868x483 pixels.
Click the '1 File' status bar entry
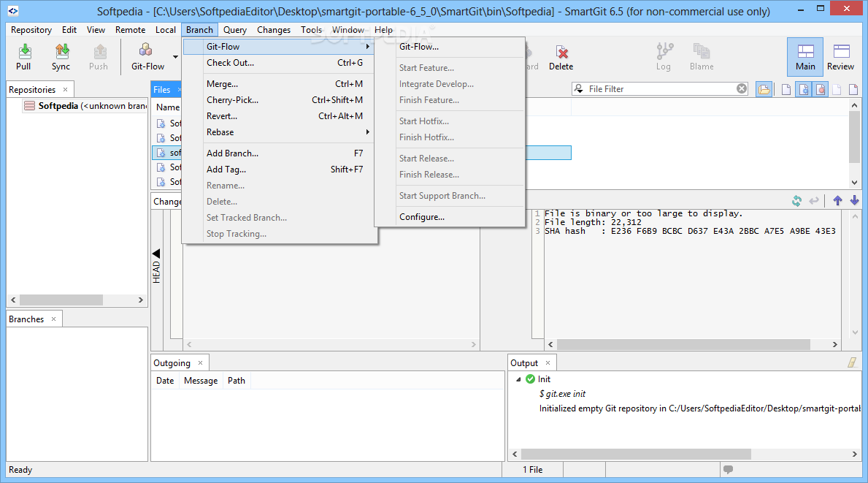coord(532,469)
